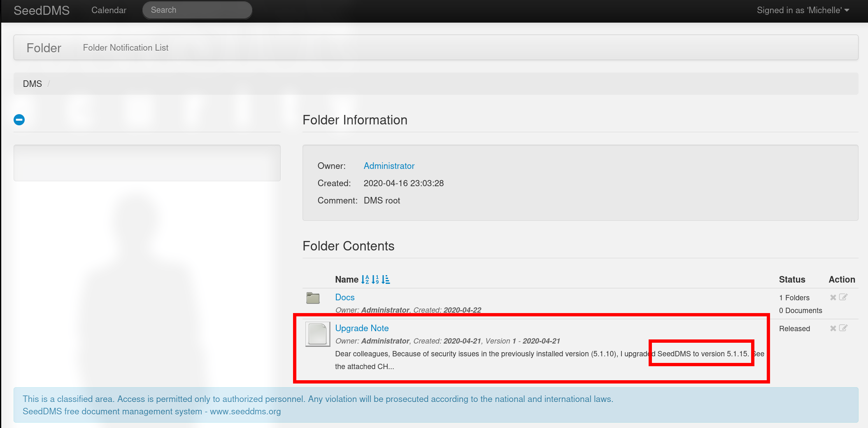Screen dimensions: 868x428
Task: Sort folder contents by sequence order icon
Action: tap(386, 280)
